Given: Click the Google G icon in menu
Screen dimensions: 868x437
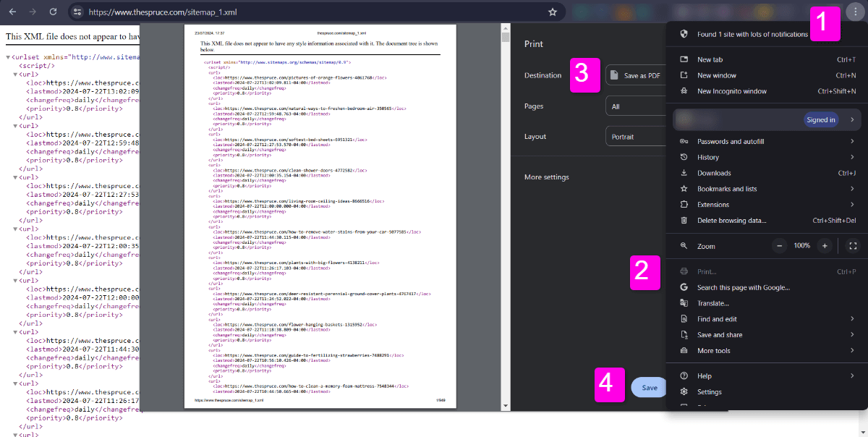Looking at the screenshot, I should [684, 287].
